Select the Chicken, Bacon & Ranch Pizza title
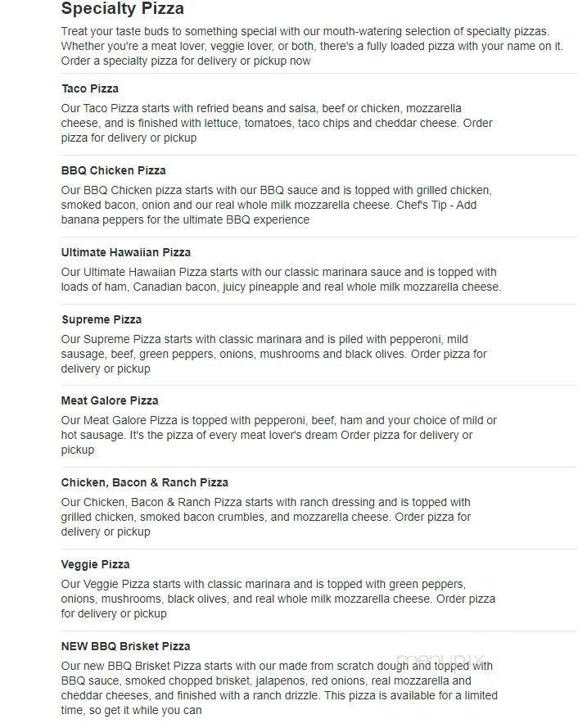The image size is (587, 728). click(x=144, y=482)
